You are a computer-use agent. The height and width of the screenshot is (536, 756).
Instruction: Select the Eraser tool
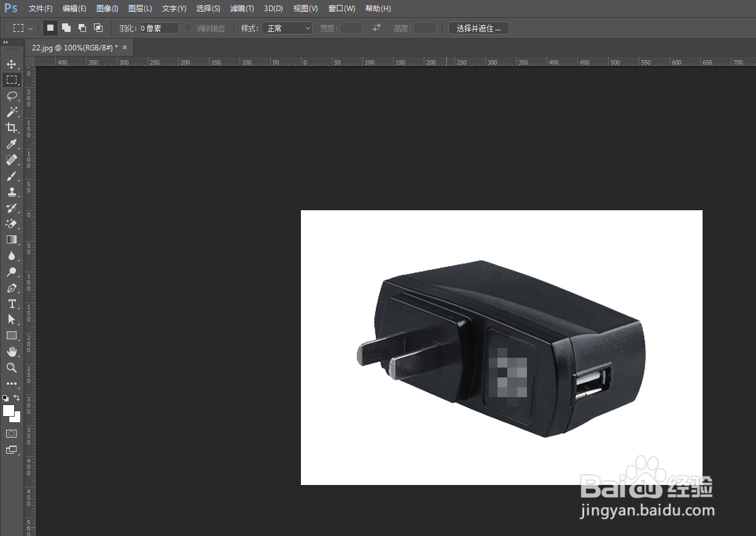tap(11, 224)
